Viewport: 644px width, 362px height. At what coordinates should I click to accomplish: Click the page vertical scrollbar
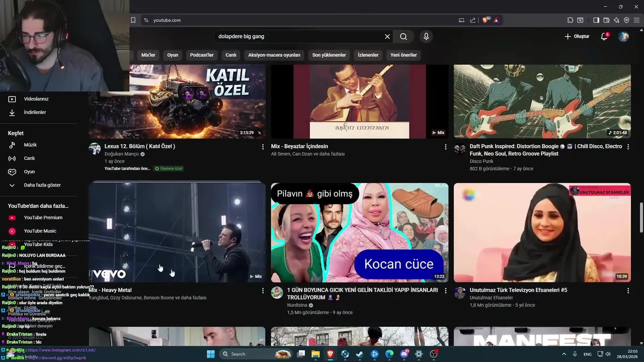point(641,217)
